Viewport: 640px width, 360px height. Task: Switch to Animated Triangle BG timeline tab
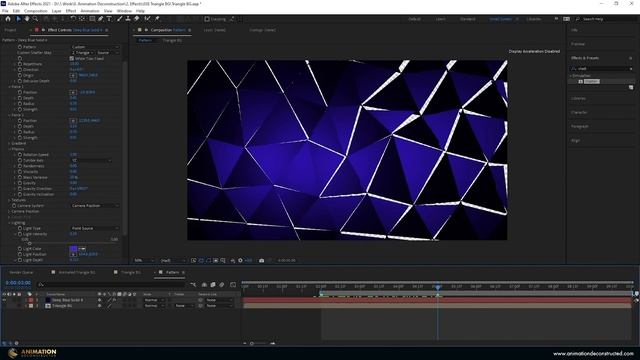[76, 272]
